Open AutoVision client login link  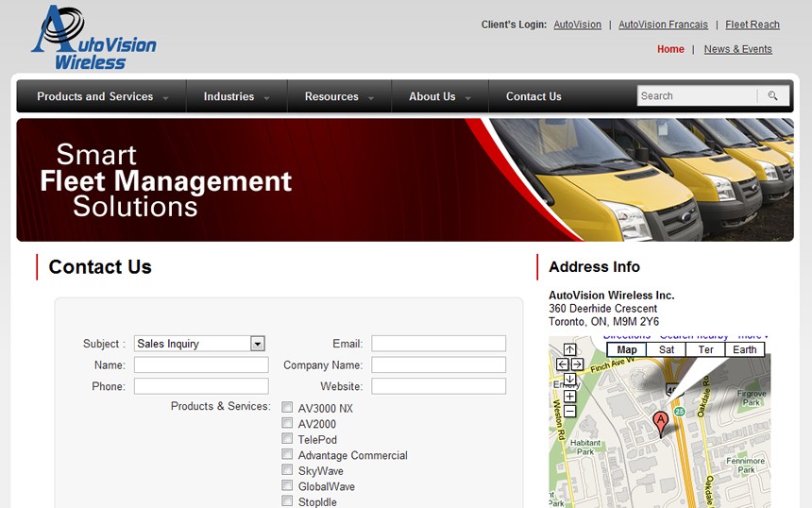coord(578,25)
